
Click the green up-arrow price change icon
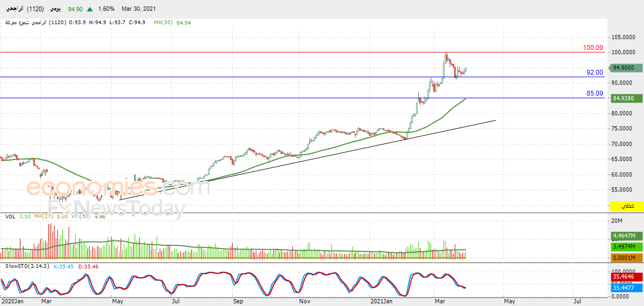click(x=89, y=9)
